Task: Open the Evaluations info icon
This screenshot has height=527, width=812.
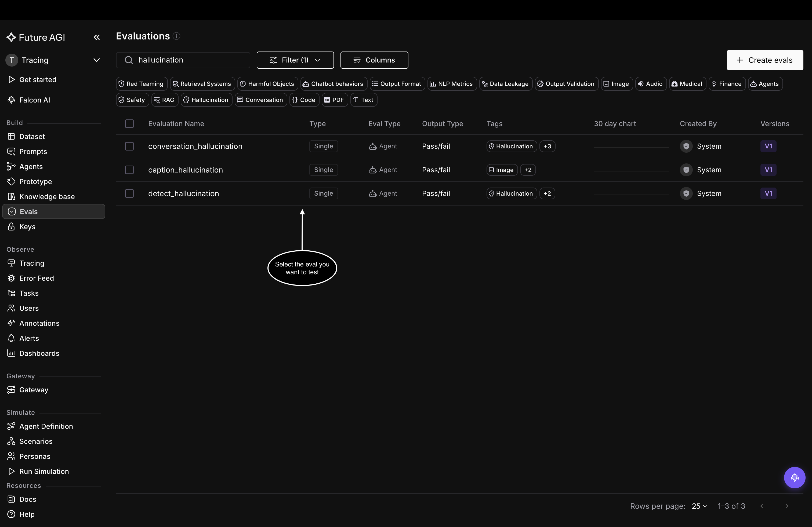Action: click(176, 36)
